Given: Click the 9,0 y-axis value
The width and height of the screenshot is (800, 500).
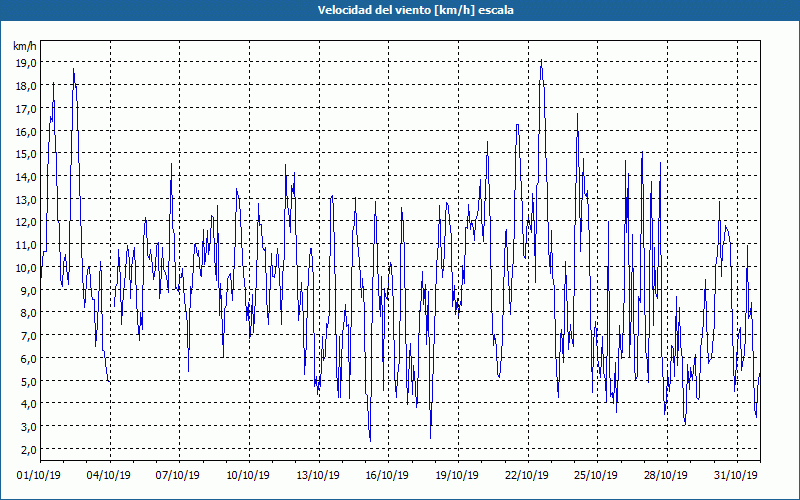Looking at the screenshot, I should point(29,290).
